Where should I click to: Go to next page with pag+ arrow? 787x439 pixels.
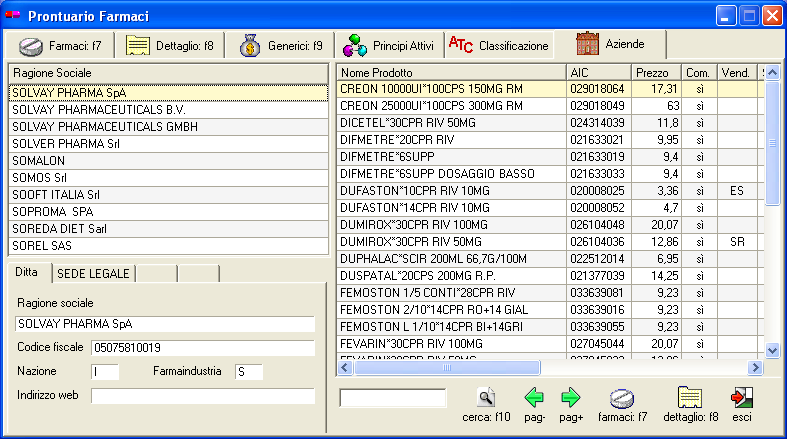click(571, 397)
